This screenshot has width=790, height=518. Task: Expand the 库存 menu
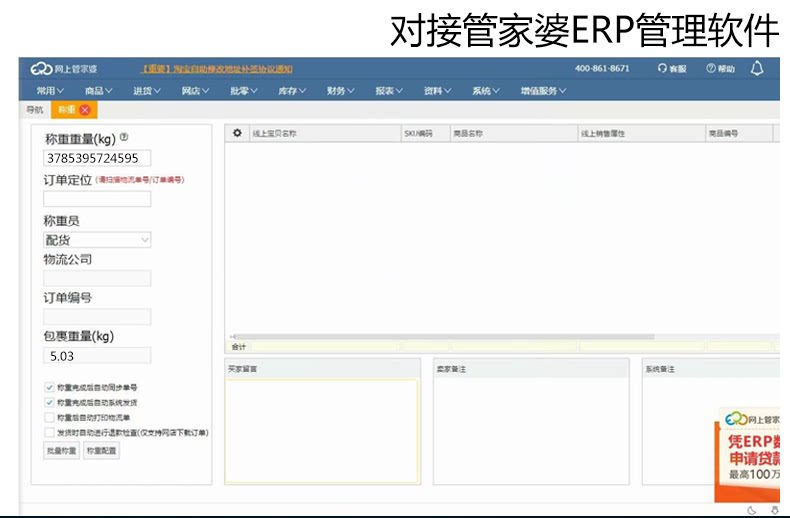click(x=292, y=91)
